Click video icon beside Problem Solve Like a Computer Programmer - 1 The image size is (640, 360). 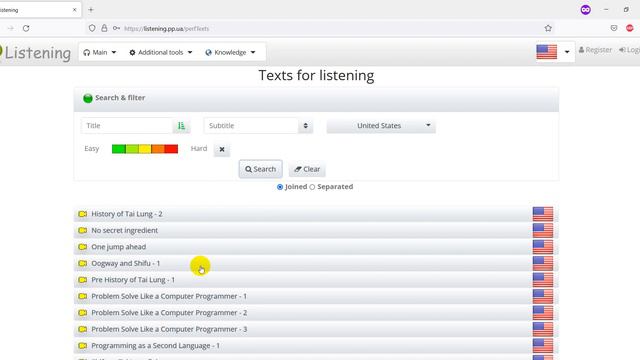coord(82,296)
